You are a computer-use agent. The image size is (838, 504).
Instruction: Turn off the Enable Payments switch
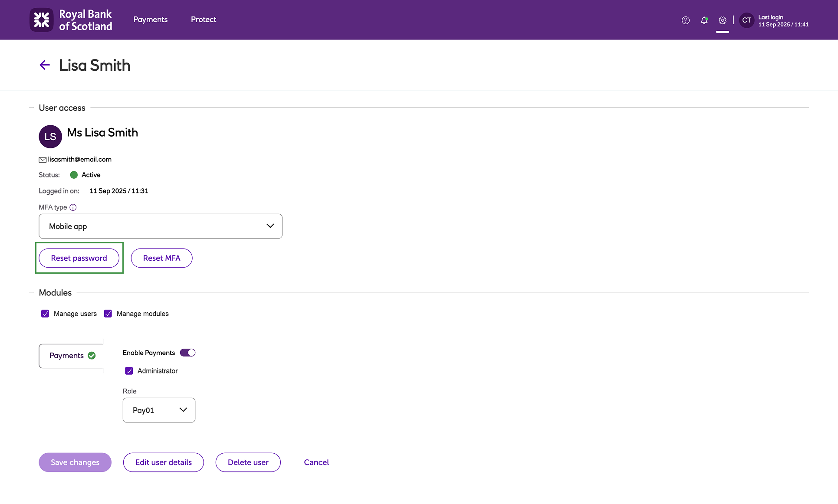click(188, 353)
